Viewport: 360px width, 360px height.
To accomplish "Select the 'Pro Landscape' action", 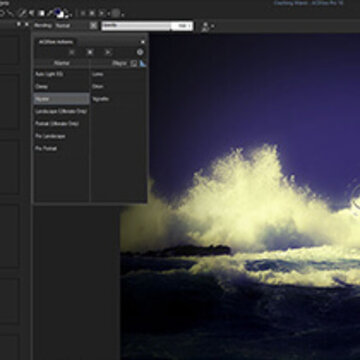I will click(x=62, y=136).
